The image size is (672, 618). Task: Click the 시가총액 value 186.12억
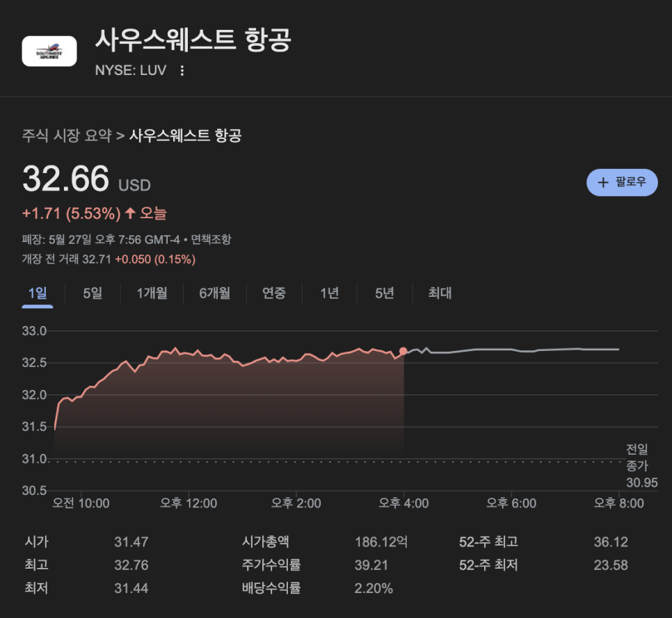click(381, 542)
